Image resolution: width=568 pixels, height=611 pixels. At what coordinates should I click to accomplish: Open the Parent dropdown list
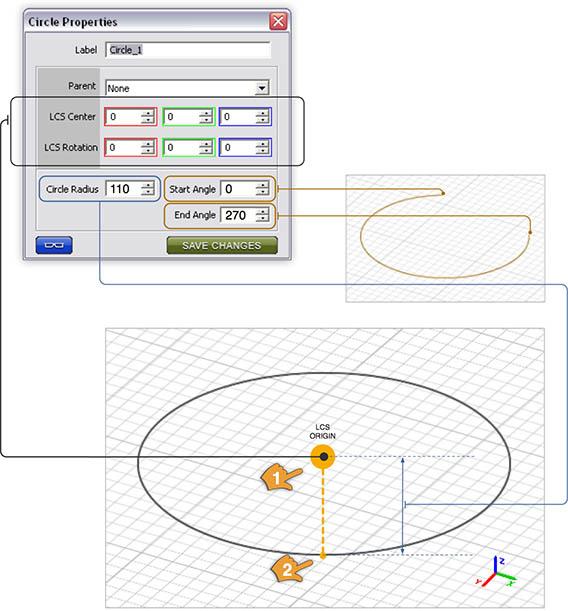(x=262, y=88)
